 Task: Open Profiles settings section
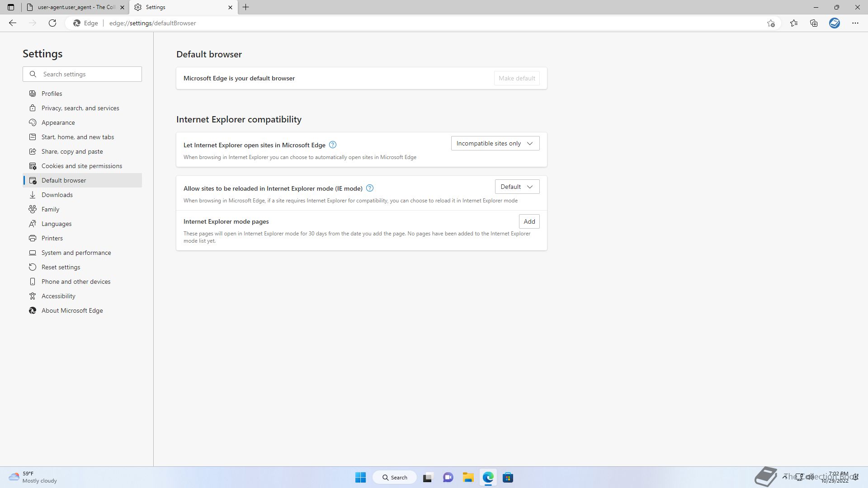point(82,94)
